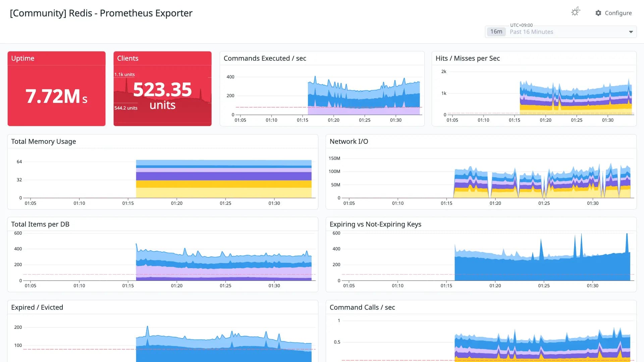Open the Clients widget title
644x362 pixels.
coord(127,58)
